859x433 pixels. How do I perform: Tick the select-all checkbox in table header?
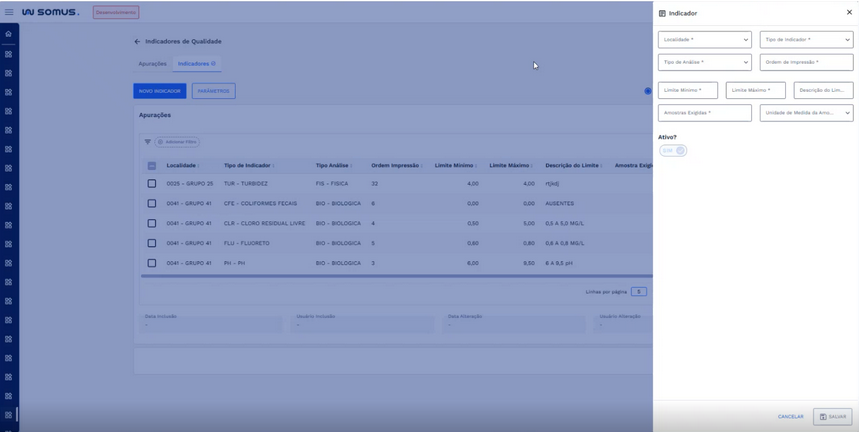152,166
